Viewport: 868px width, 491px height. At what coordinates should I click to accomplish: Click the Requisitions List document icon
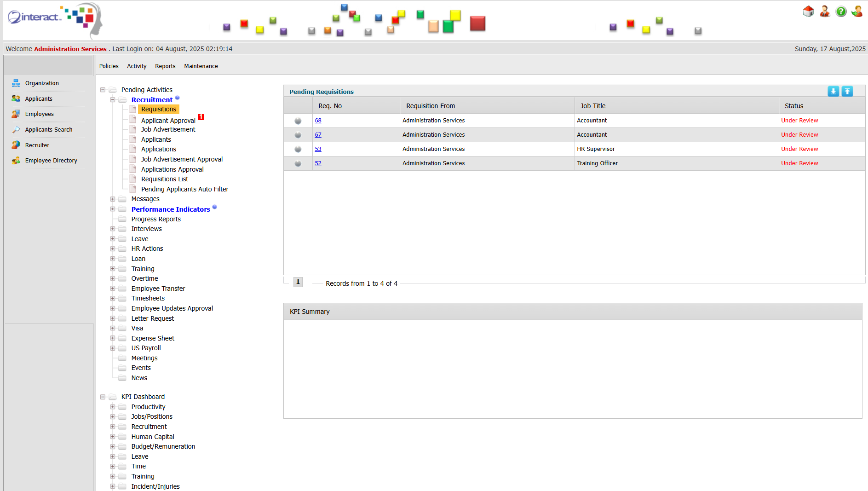[x=133, y=179]
